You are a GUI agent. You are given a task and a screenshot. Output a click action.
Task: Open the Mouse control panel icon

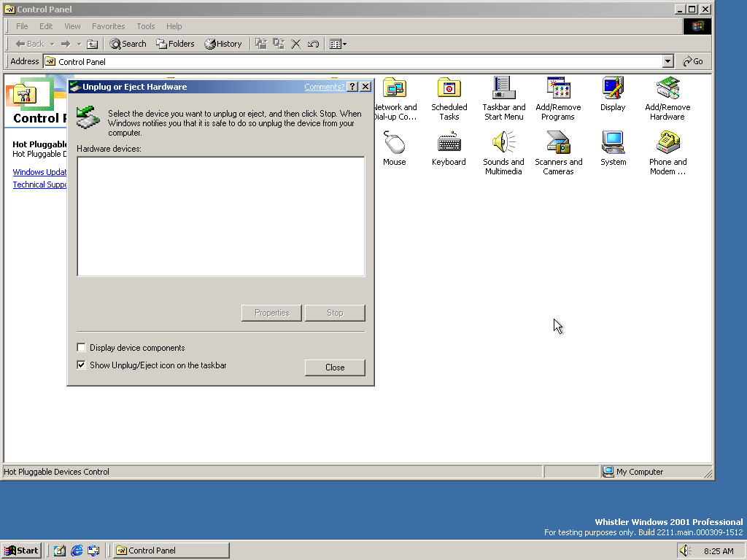395,149
